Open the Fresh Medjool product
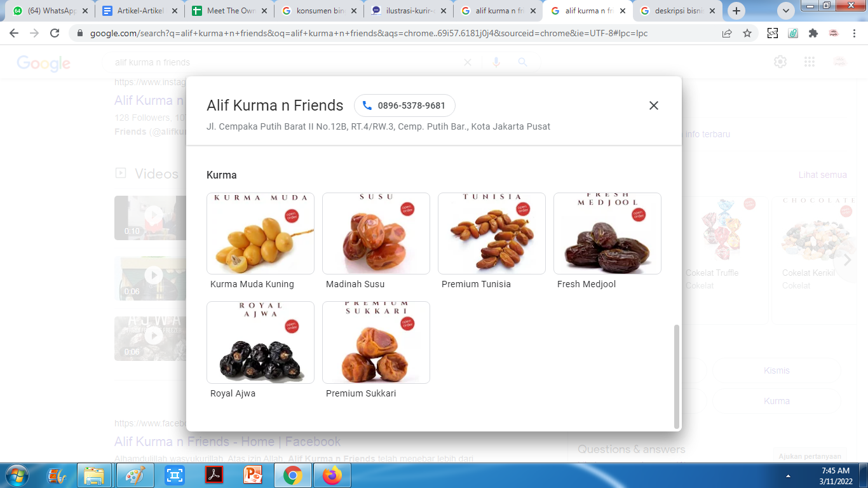The height and width of the screenshot is (488, 868). [607, 233]
